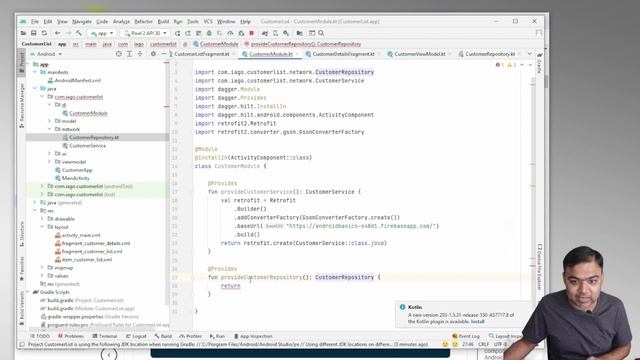Switch to CustomerViewModel.kt tab
640x360 pixels.
420,54
